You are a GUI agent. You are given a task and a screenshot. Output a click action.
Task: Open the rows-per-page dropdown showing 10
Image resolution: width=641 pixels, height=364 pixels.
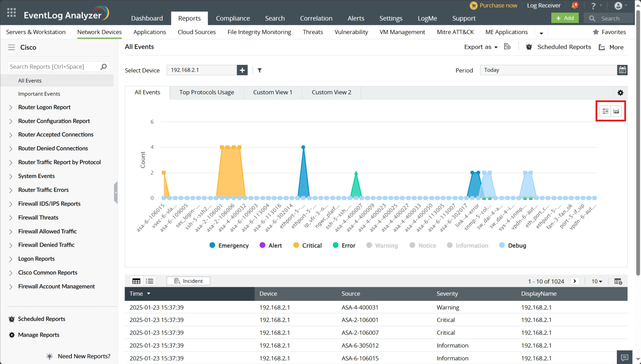[x=597, y=281]
